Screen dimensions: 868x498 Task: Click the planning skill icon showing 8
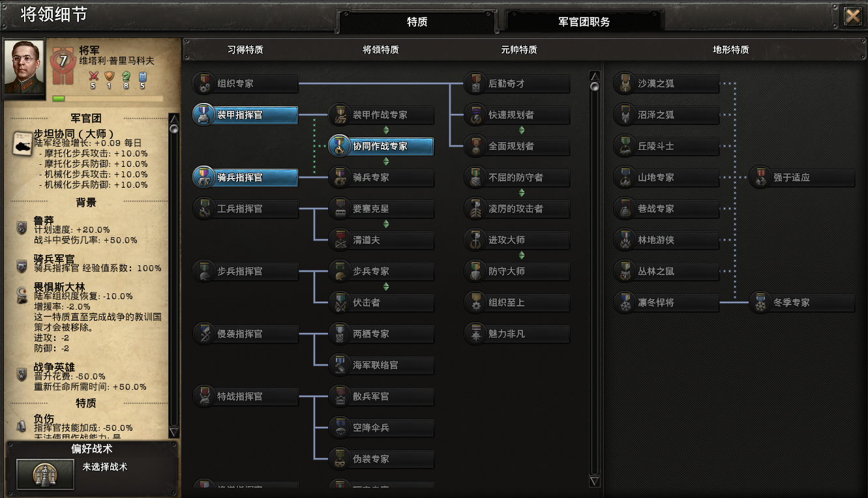[x=126, y=76]
